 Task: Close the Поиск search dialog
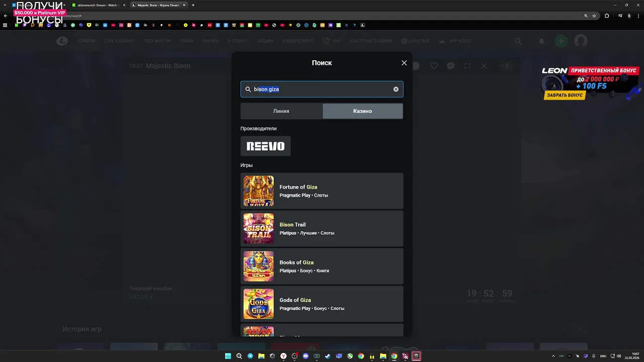pyautogui.click(x=404, y=63)
